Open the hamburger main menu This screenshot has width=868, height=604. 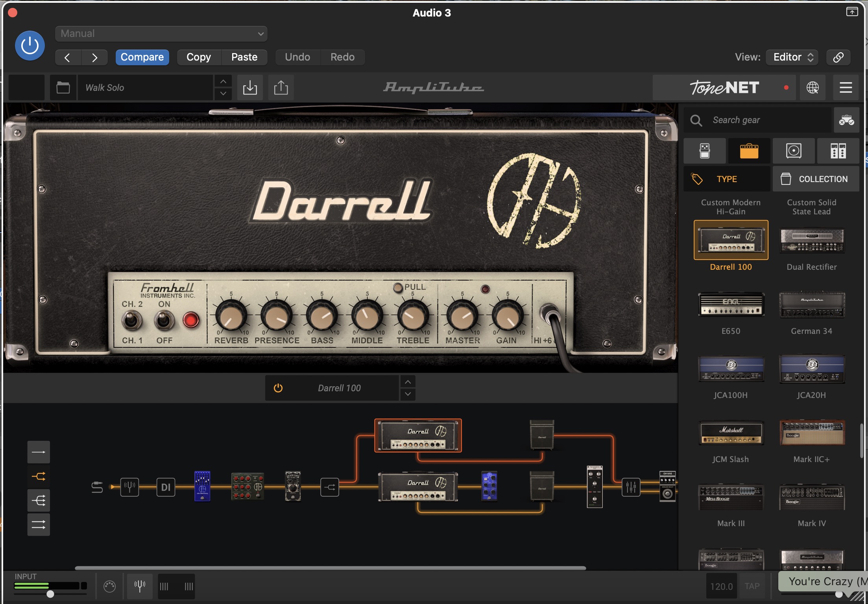(x=846, y=87)
